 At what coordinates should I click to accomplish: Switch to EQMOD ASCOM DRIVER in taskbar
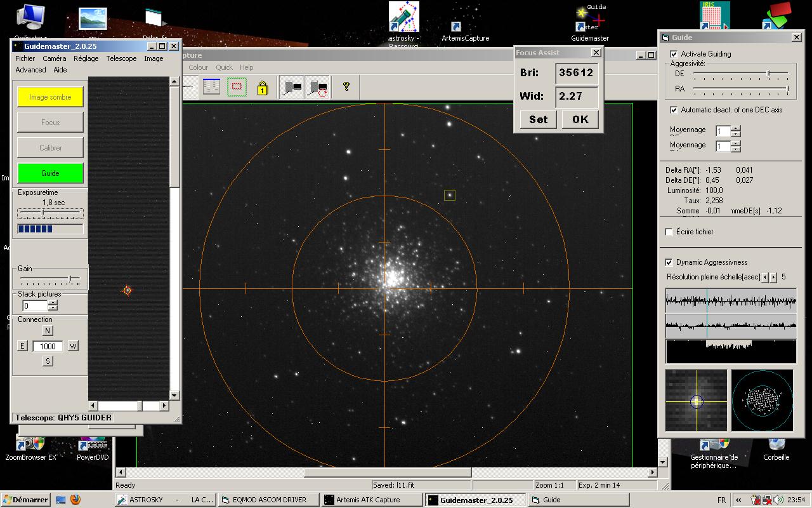pyautogui.click(x=269, y=500)
